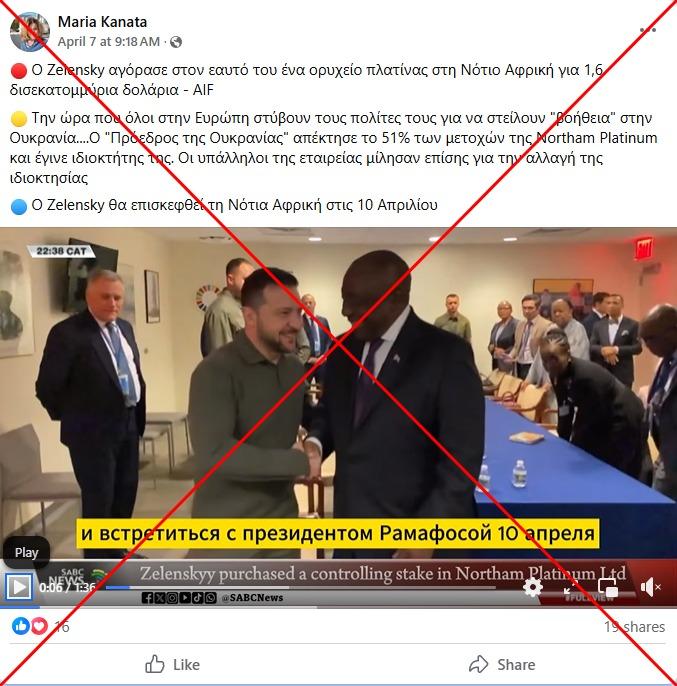Open the post's three-dot options menu

tap(648, 30)
